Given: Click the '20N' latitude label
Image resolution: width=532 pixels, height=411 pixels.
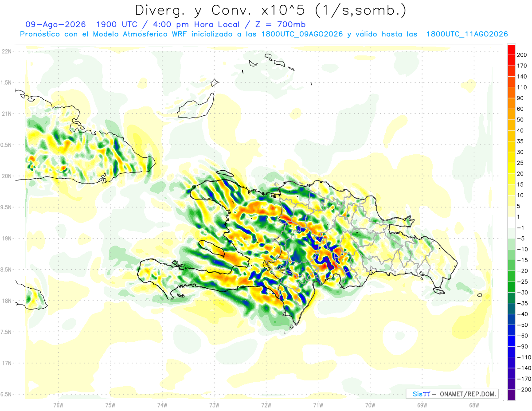Looking at the screenshot, I should (x=6, y=176).
